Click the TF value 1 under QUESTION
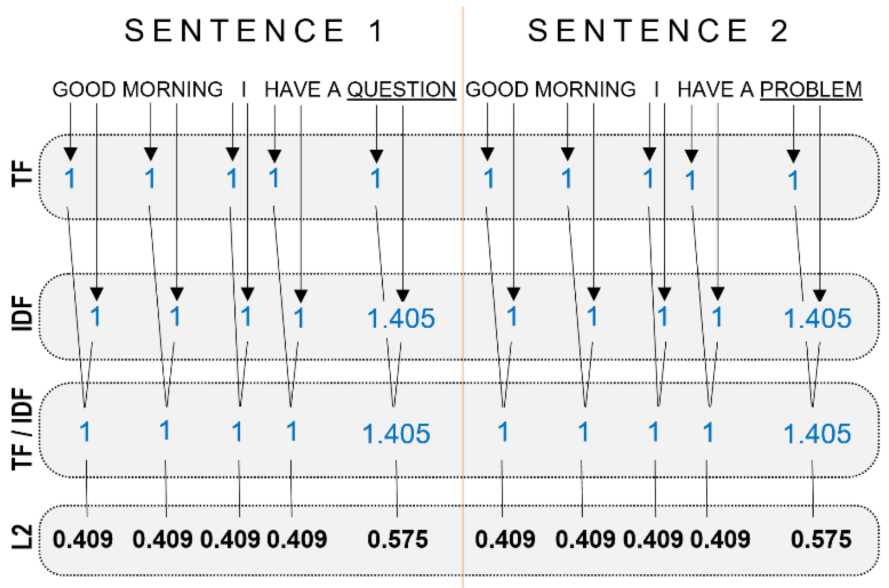 coord(376,178)
